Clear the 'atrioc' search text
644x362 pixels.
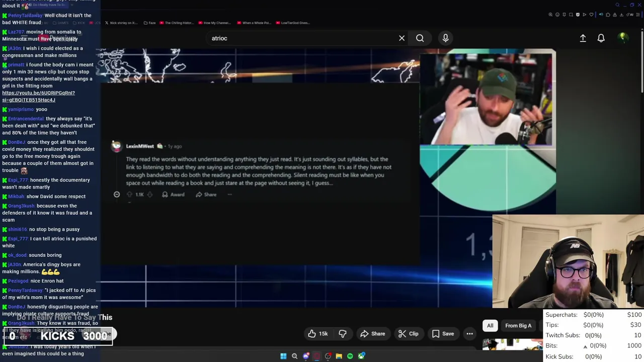tap(401, 38)
